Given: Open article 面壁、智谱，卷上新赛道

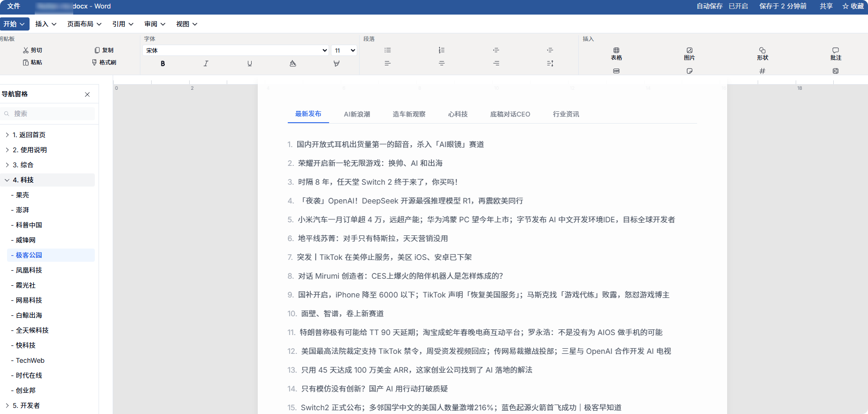Looking at the screenshot, I should [342, 313].
